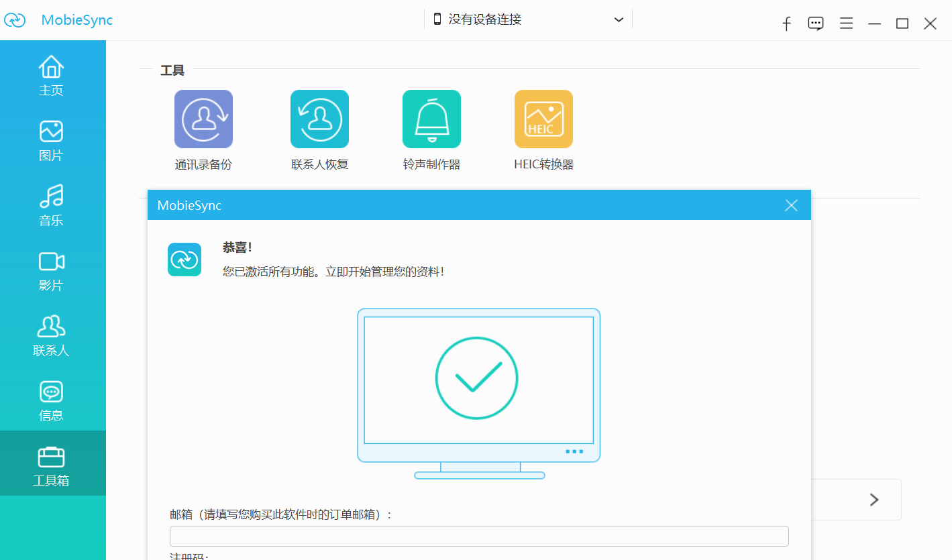952x560 pixels.
Task: Open the feedback chat icon
Action: 816,23
